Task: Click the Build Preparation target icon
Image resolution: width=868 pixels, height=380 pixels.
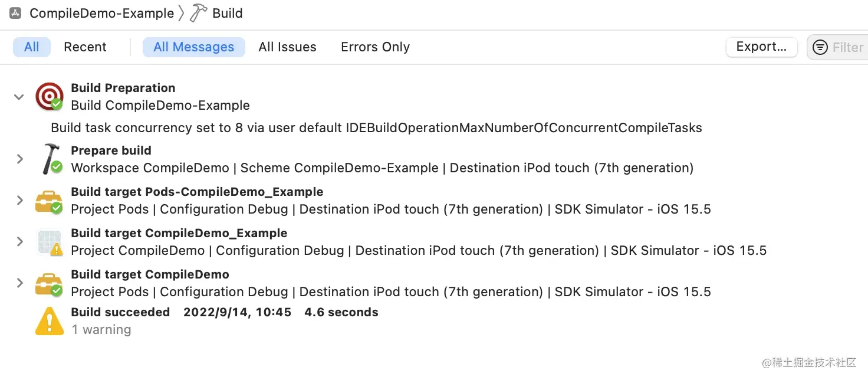Action: (x=50, y=94)
